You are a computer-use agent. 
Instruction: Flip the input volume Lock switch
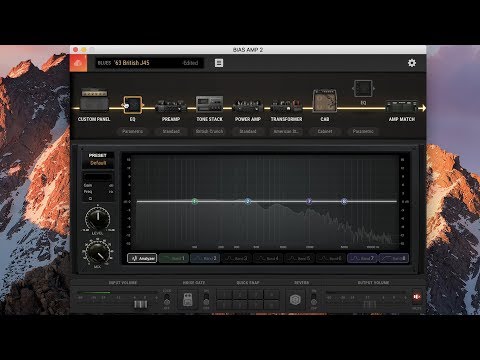pos(167,299)
